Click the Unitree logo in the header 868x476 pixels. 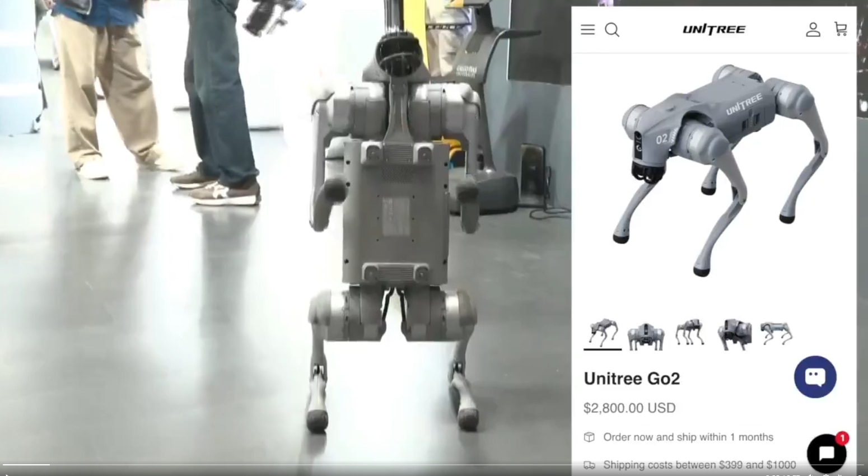713,29
